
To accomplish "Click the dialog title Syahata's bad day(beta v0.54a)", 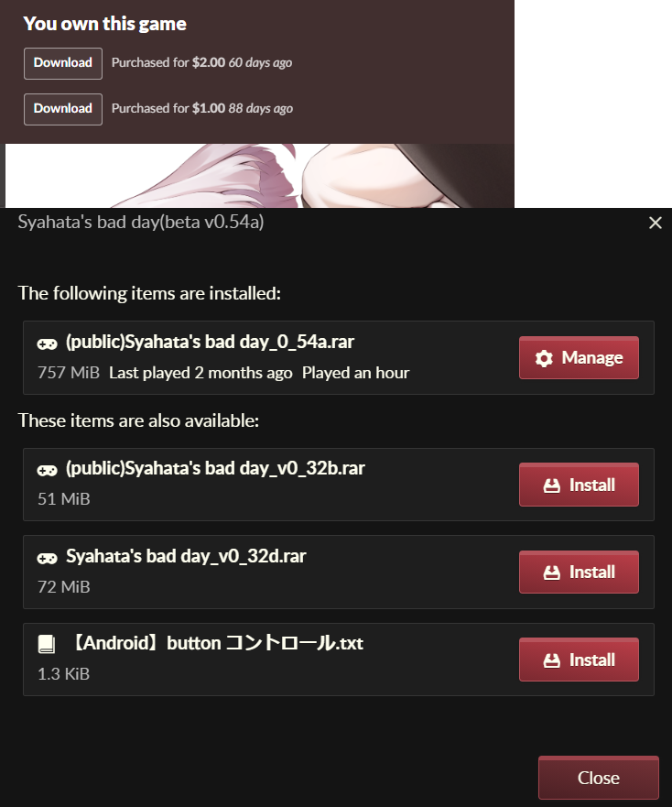I will tap(140, 223).
